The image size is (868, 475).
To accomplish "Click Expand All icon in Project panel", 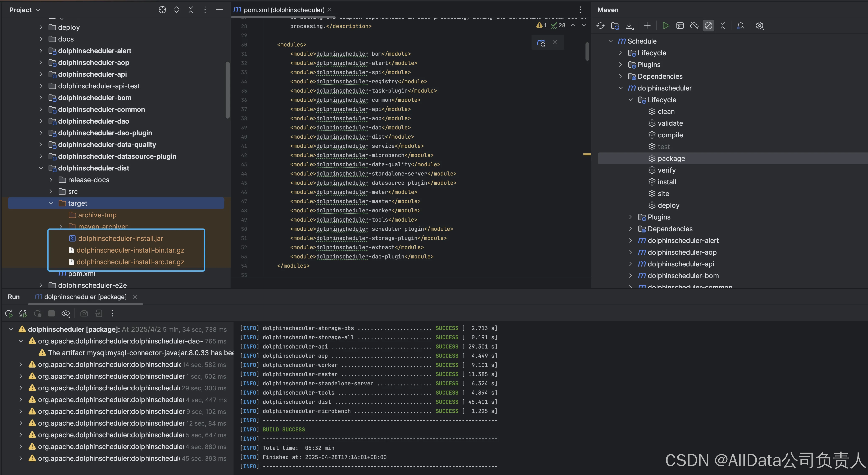I will 177,10.
